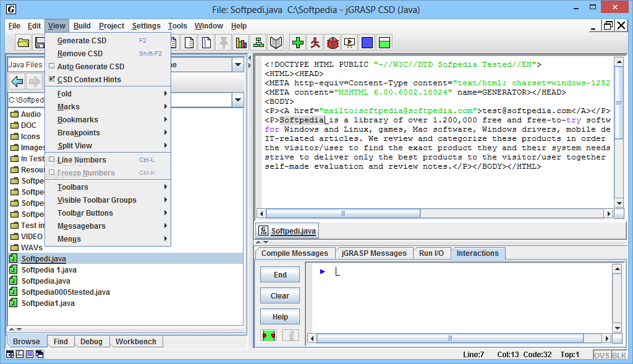Image resolution: width=633 pixels, height=364 pixels.
Task: Enable the Auto Generate CSD checkbox
Action: pyautogui.click(x=52, y=66)
